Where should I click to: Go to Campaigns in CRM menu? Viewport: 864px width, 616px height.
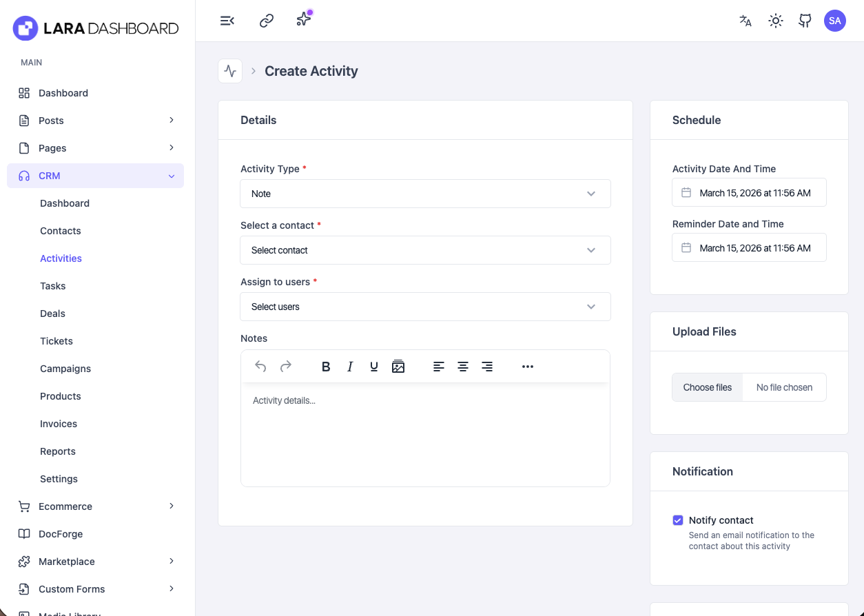pyautogui.click(x=65, y=369)
